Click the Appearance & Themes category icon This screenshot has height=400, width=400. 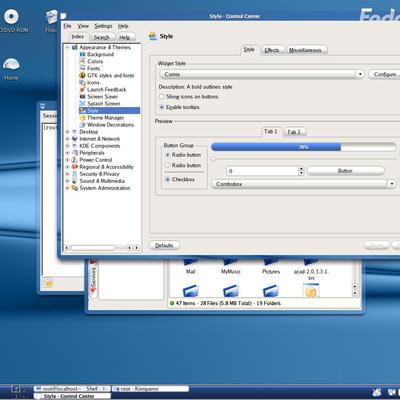(x=75, y=47)
